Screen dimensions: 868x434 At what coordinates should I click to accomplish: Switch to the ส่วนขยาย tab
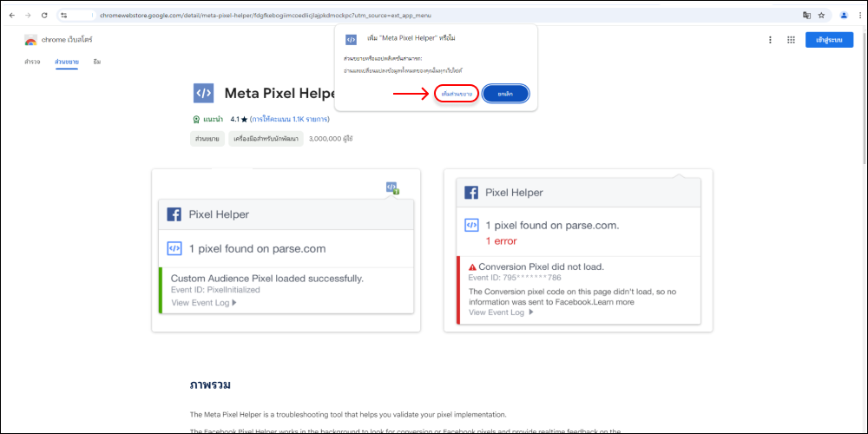tap(67, 62)
